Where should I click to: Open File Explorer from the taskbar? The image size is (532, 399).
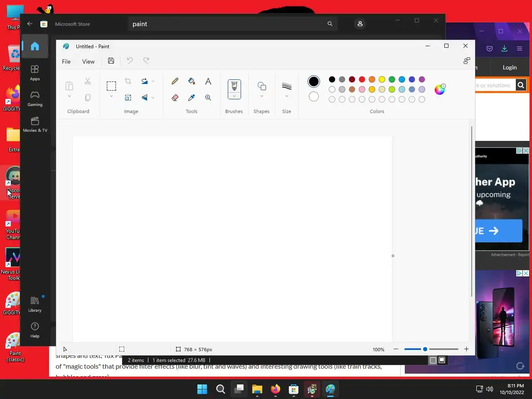click(x=257, y=389)
